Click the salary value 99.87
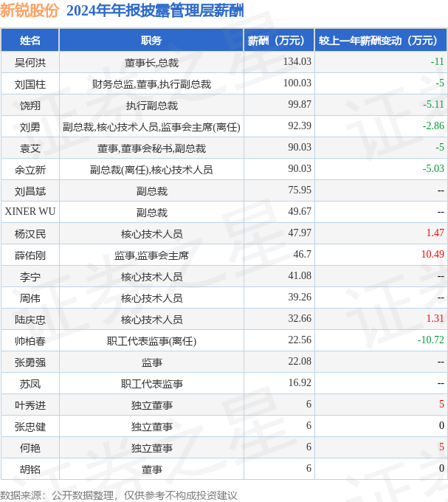This screenshot has width=448, height=502. (x=300, y=104)
